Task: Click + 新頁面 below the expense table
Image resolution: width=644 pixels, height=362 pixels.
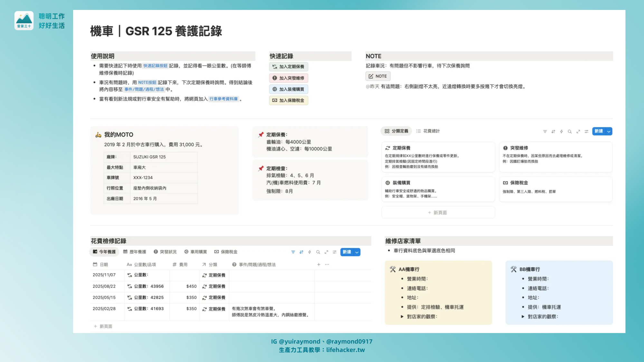Action: (x=103, y=326)
